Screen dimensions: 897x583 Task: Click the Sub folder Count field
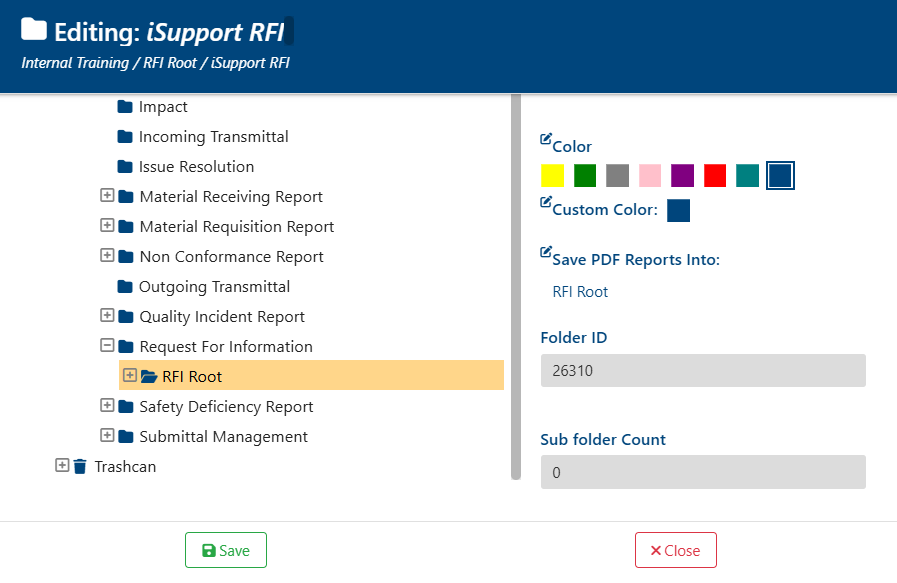703,472
